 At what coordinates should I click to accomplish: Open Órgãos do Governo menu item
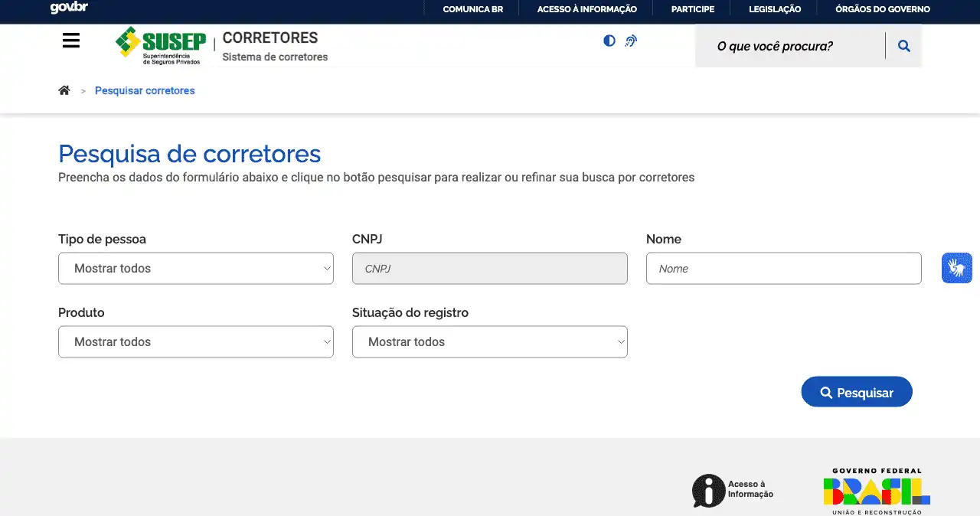[882, 9]
